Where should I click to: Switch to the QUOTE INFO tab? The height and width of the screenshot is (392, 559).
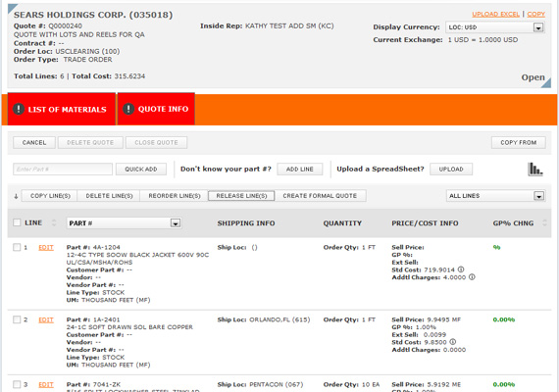[x=156, y=109]
